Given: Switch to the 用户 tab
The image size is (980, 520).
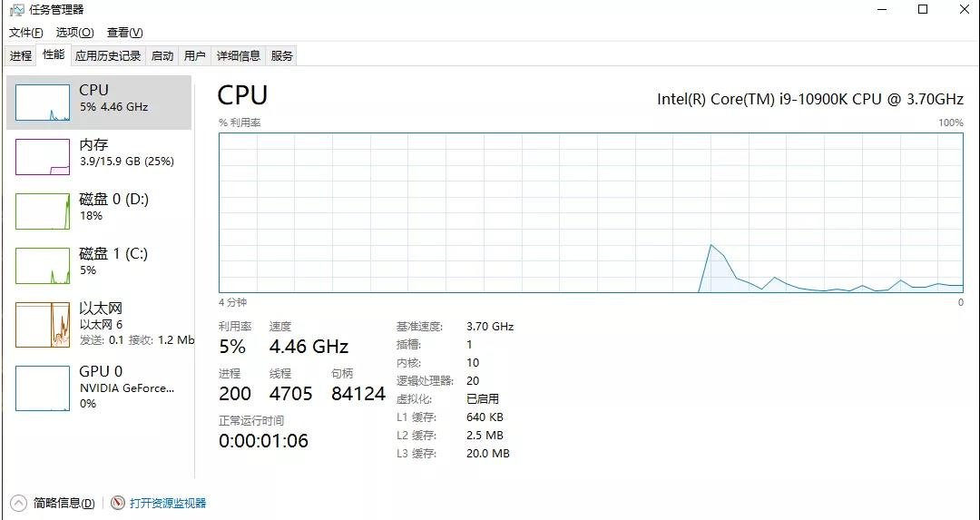Looking at the screenshot, I should pos(195,56).
